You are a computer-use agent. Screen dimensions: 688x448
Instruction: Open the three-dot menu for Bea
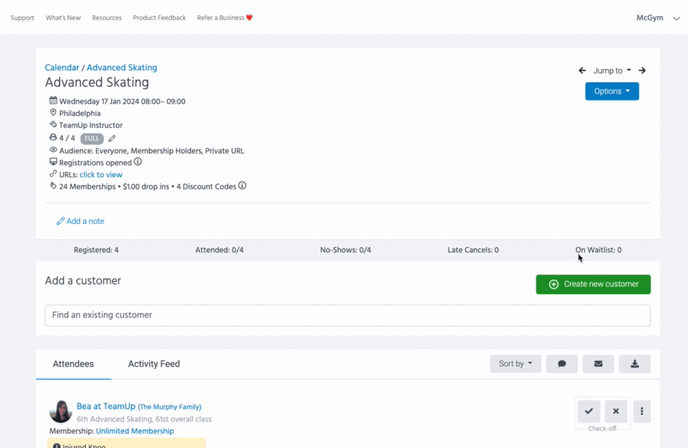(642, 411)
